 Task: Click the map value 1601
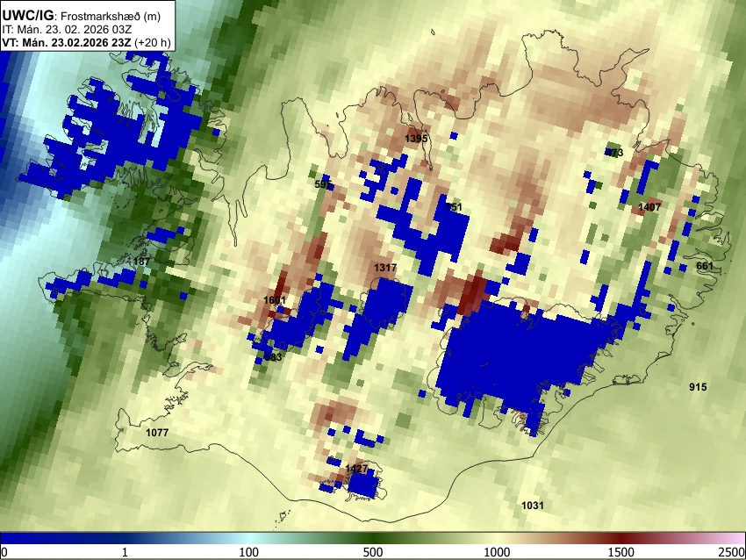(x=275, y=300)
